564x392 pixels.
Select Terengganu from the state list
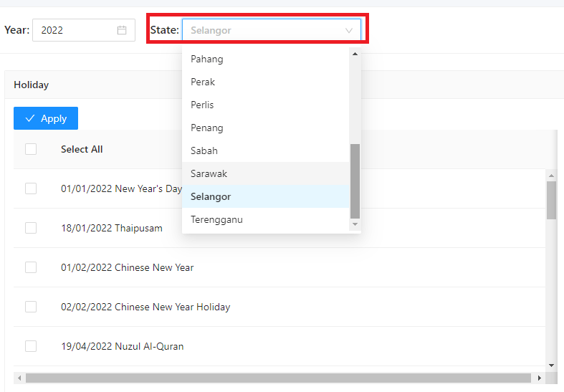coord(216,219)
